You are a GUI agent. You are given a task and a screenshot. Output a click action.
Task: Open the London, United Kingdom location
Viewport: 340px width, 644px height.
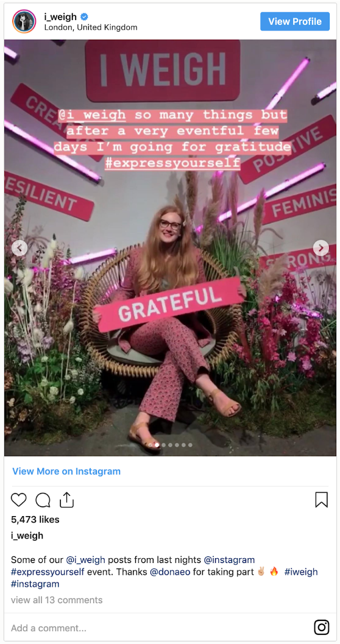pos(91,27)
